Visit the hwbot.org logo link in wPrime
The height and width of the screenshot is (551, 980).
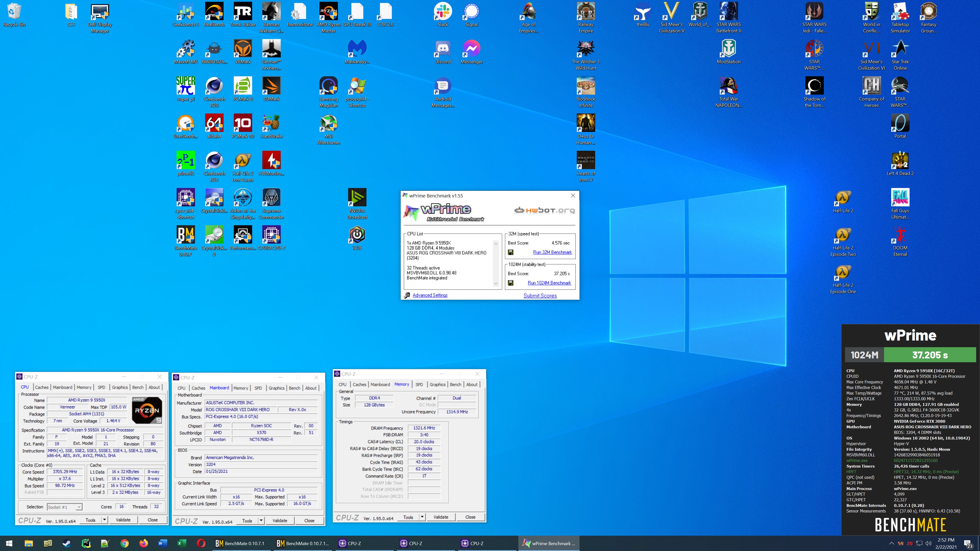point(544,210)
